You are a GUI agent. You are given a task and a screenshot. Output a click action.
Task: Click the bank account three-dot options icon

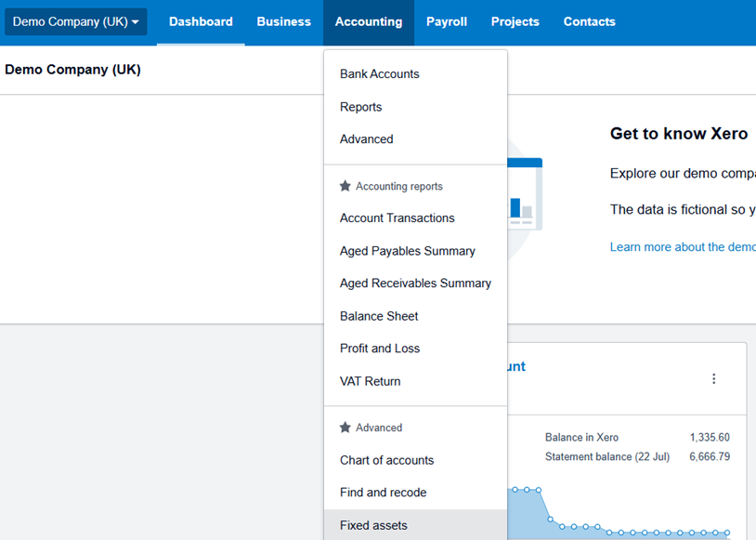[x=713, y=378]
